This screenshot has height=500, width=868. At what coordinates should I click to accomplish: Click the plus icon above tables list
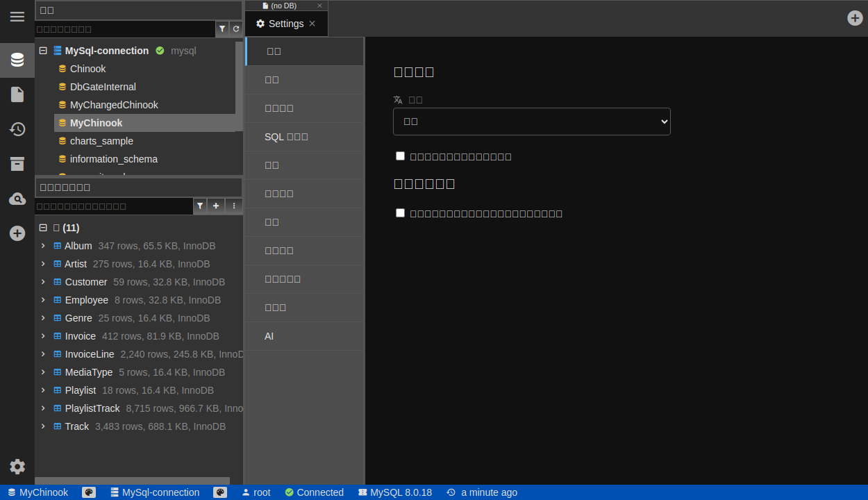tap(216, 206)
